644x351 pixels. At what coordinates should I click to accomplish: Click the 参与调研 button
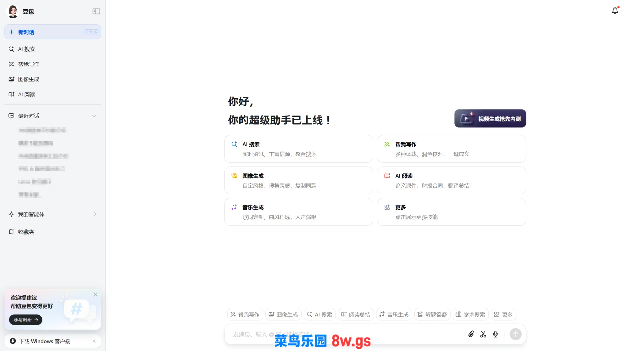click(x=25, y=320)
